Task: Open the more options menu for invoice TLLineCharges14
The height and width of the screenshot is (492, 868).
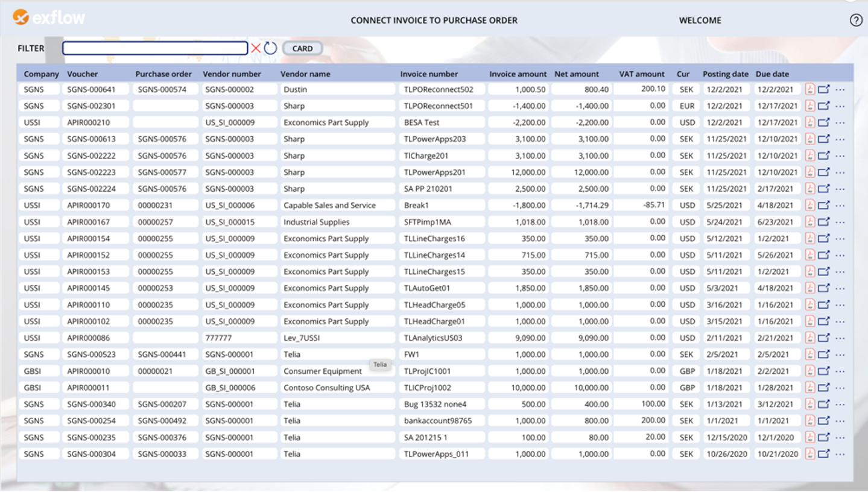Action: tap(840, 256)
